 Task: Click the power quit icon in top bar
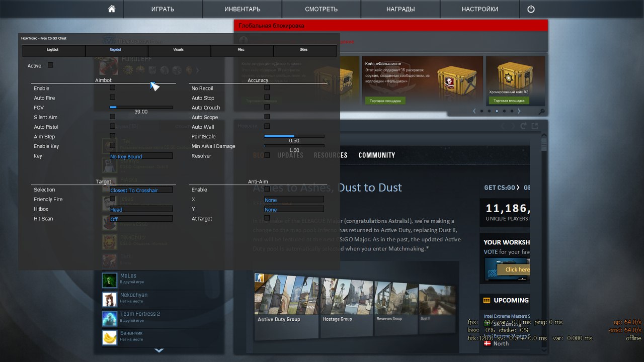(x=531, y=9)
